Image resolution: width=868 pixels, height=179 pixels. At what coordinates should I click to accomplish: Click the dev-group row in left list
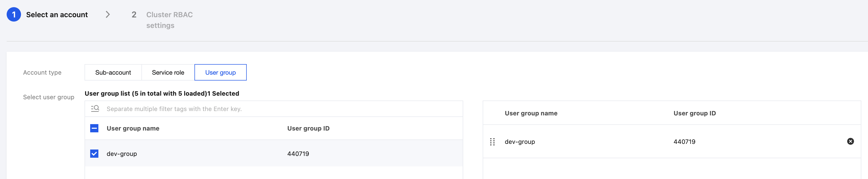point(274,154)
